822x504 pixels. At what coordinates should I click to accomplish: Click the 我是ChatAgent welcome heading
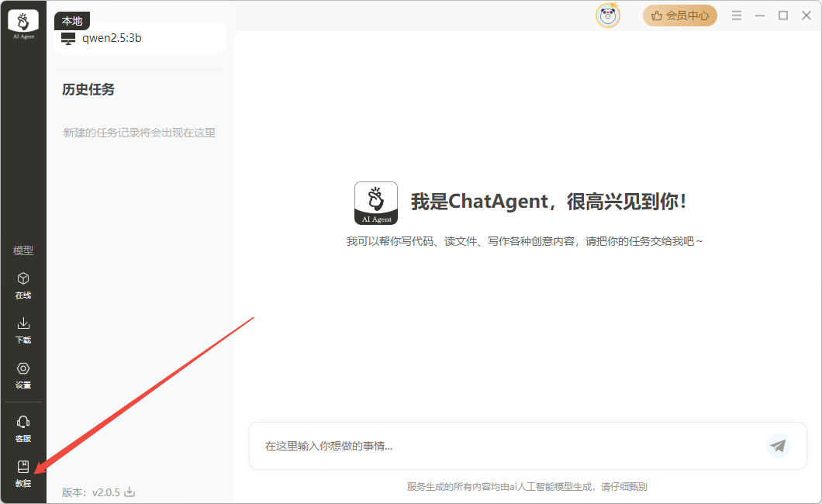(548, 201)
